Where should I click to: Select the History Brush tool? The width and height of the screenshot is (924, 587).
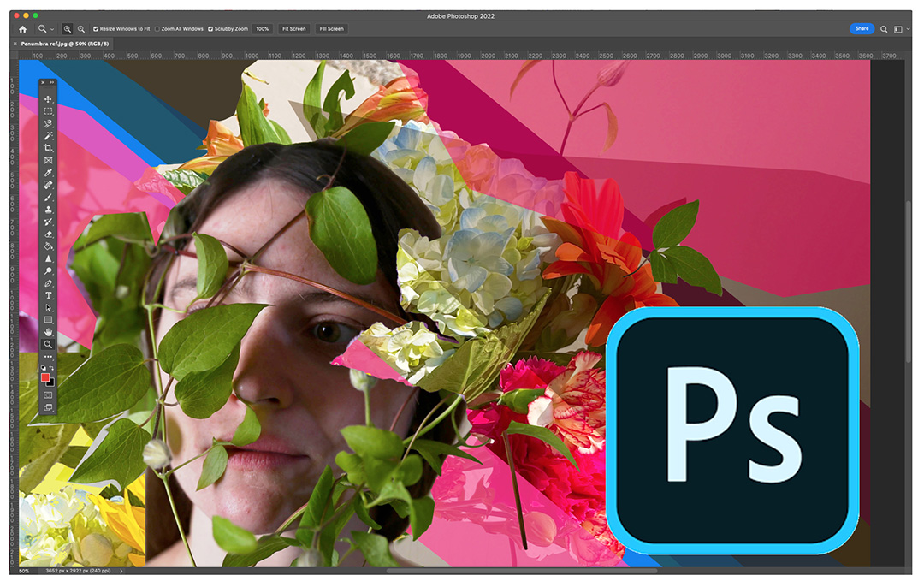coord(48,222)
